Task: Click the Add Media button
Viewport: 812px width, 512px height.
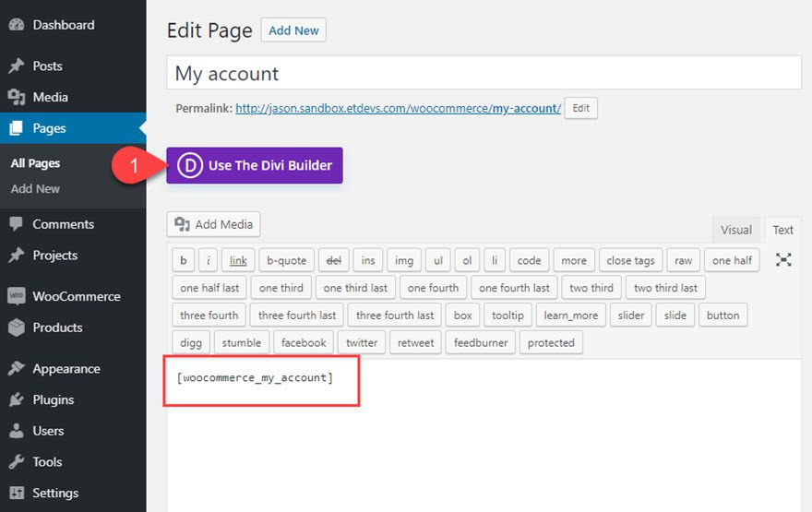Action: click(213, 224)
